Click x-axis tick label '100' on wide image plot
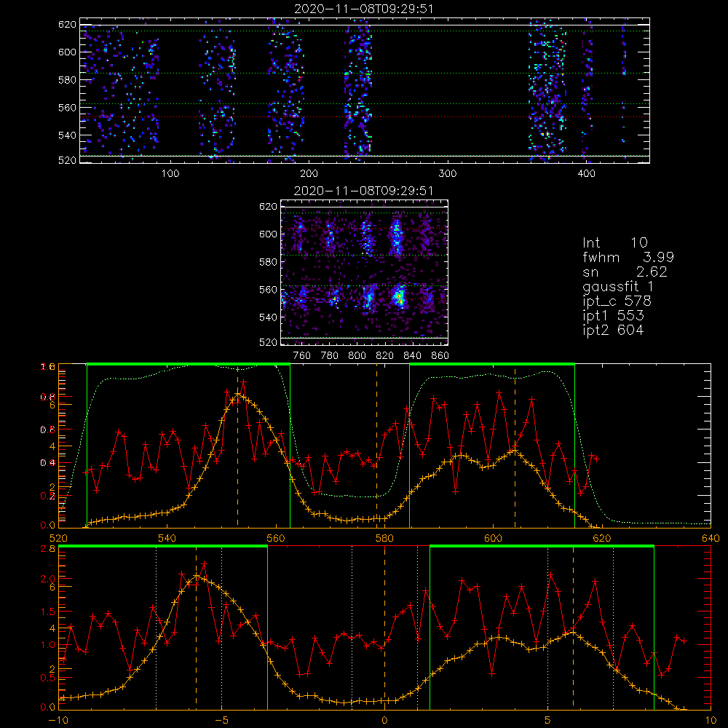The image size is (728, 728). click(x=170, y=174)
